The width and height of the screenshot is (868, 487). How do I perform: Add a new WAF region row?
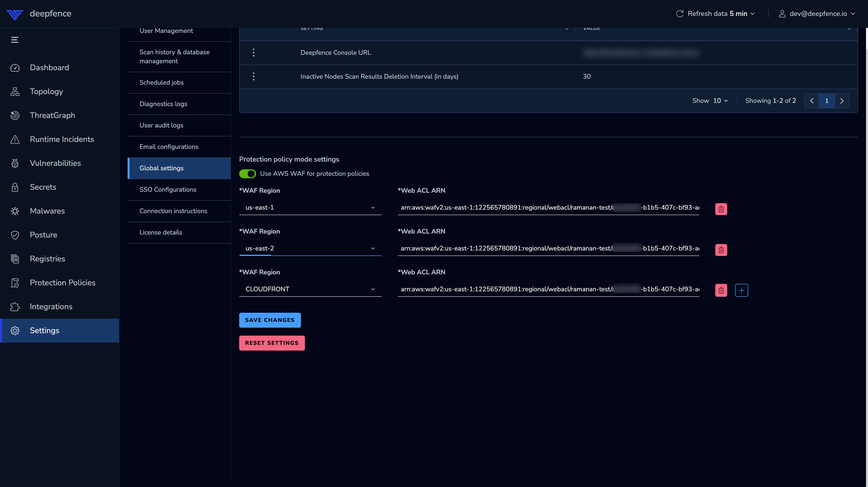(x=741, y=290)
